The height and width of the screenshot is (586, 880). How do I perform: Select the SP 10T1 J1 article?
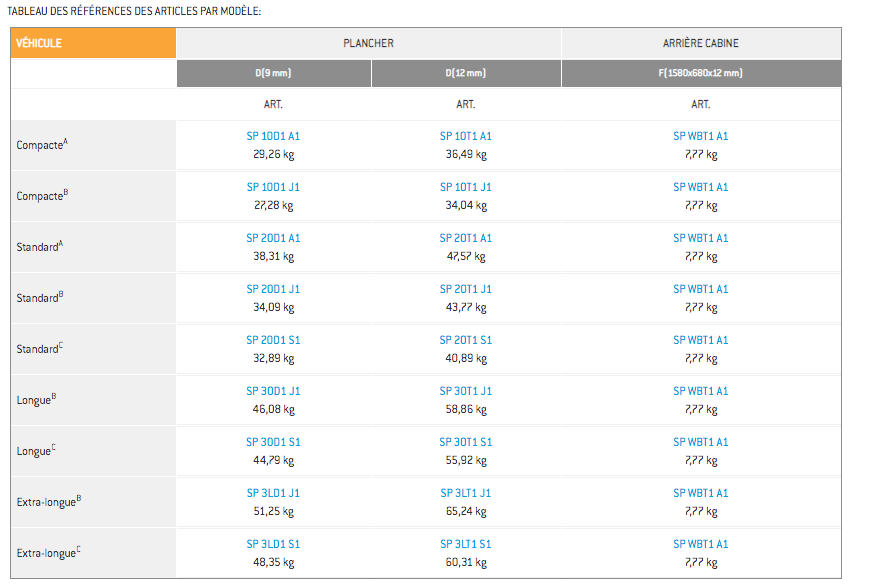click(465, 187)
